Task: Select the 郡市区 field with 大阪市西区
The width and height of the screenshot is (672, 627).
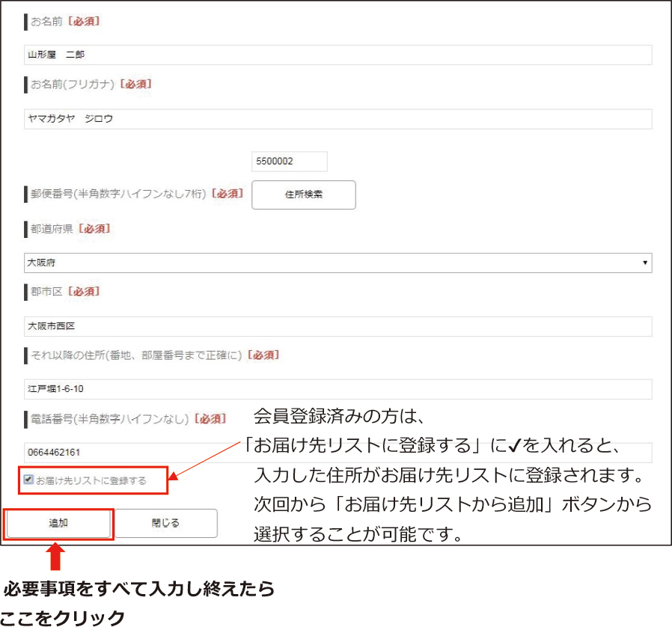Action: pos(337,327)
